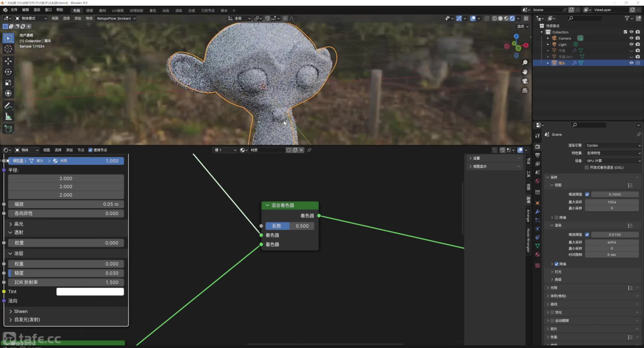Click the Options button in viewport
Screen dimensions: 644x348
click(522, 26)
